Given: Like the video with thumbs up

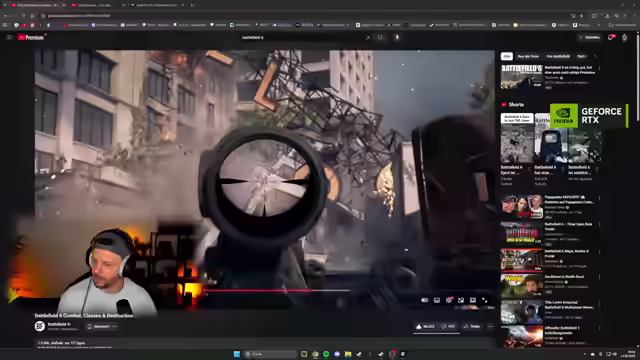Looking at the screenshot, I should tap(425, 327).
